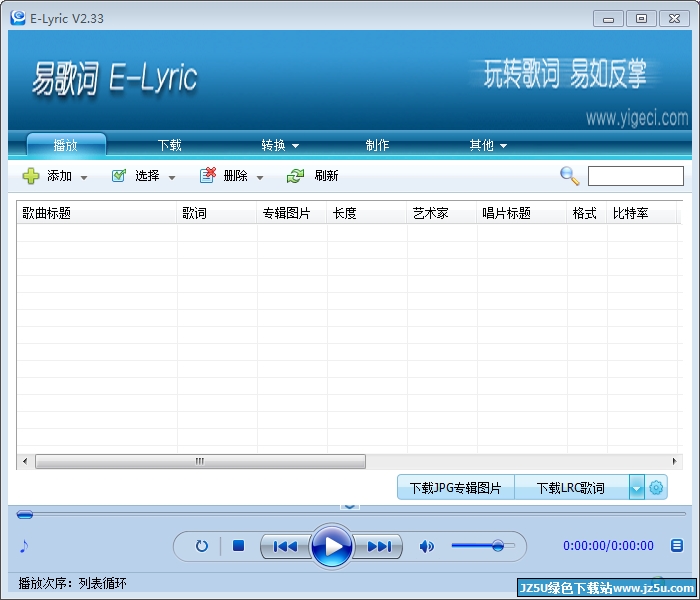700x600 pixels.
Task: Skip to the previous track
Action: [x=285, y=546]
